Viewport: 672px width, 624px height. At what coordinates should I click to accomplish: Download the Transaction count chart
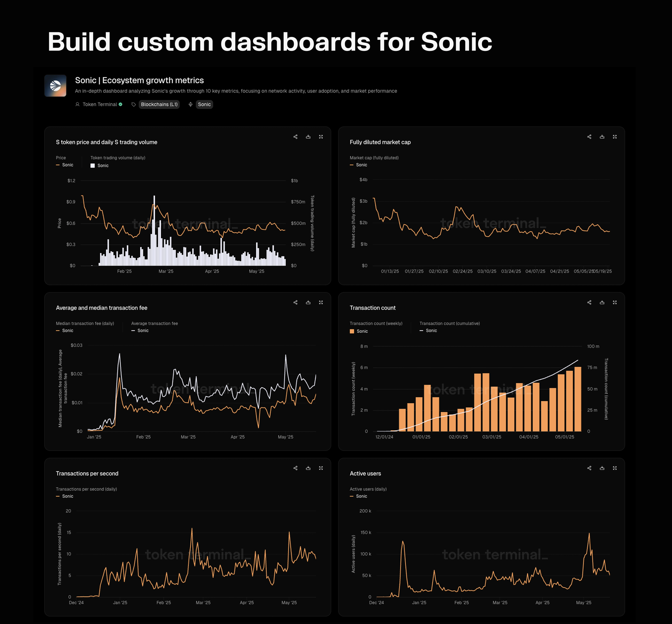[602, 303]
